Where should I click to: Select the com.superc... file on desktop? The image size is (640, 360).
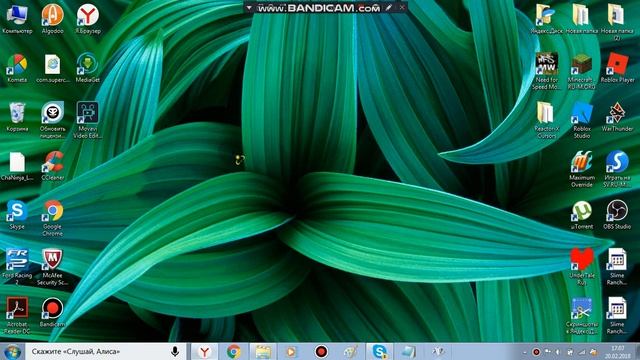coord(52,68)
